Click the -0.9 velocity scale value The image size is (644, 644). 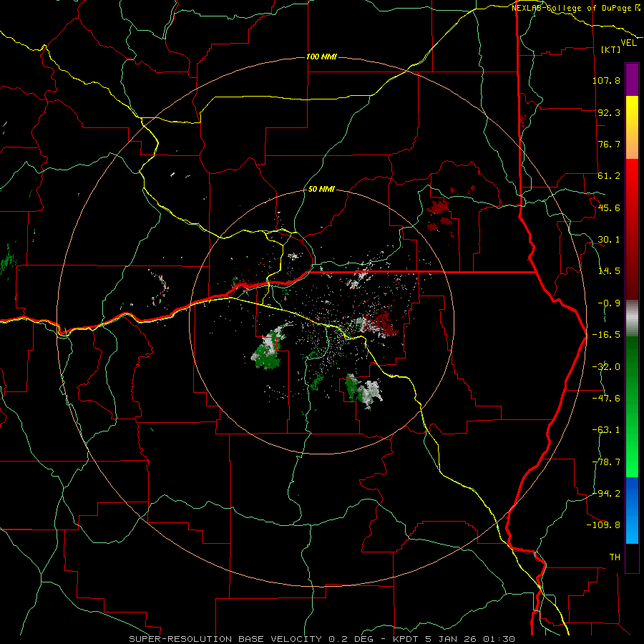tap(609, 303)
